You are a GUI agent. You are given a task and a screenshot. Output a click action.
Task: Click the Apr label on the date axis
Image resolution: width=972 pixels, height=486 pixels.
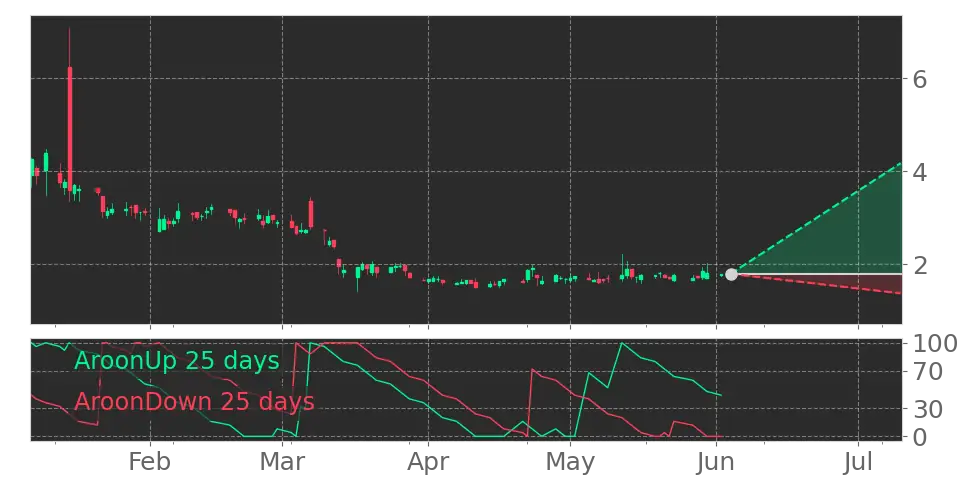pos(428,463)
